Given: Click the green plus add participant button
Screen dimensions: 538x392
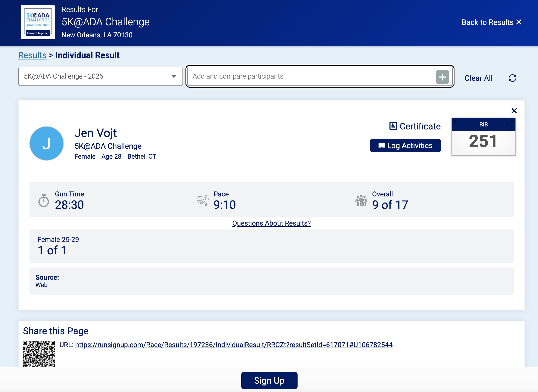Looking at the screenshot, I should pos(442,77).
